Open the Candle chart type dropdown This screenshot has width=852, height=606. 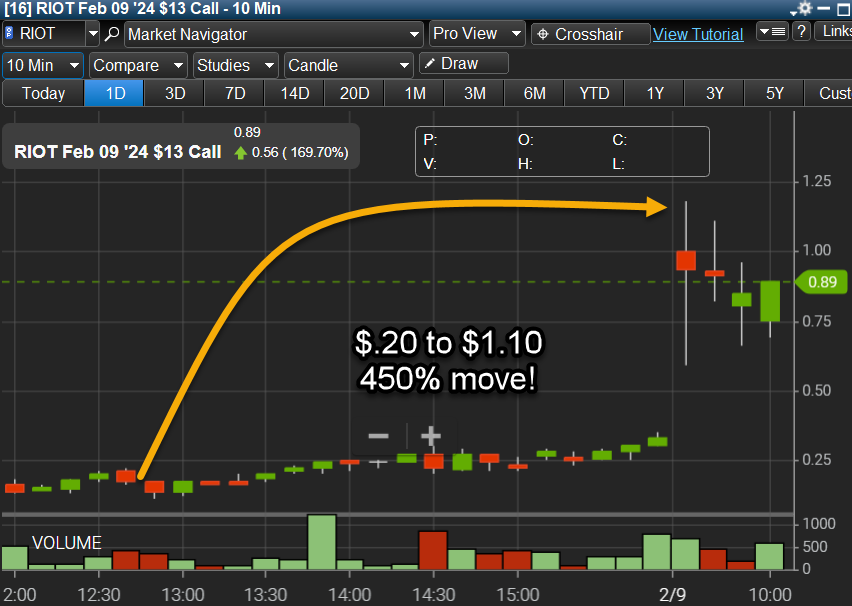point(348,66)
